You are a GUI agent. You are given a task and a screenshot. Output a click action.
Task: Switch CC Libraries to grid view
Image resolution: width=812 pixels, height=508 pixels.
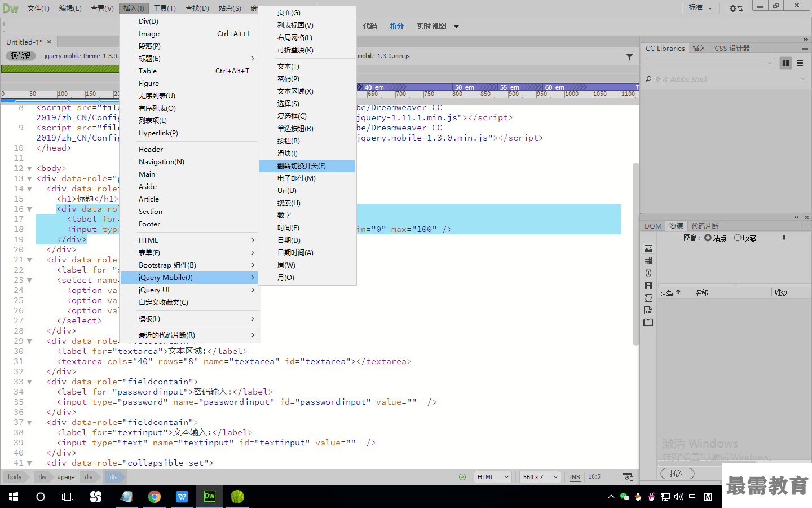pos(785,63)
